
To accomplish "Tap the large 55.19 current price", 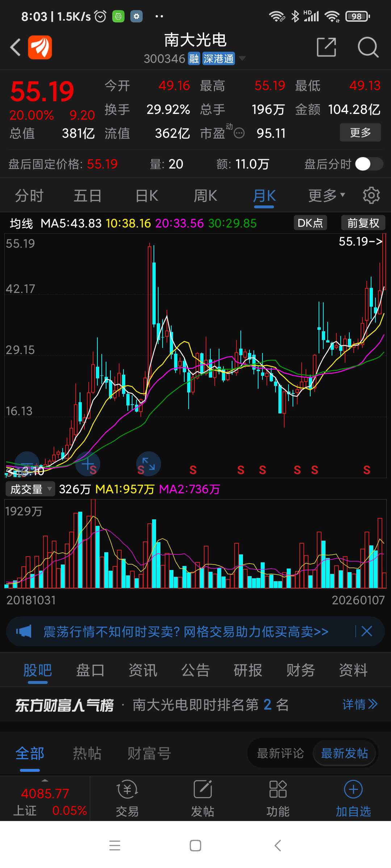I will coord(42,92).
